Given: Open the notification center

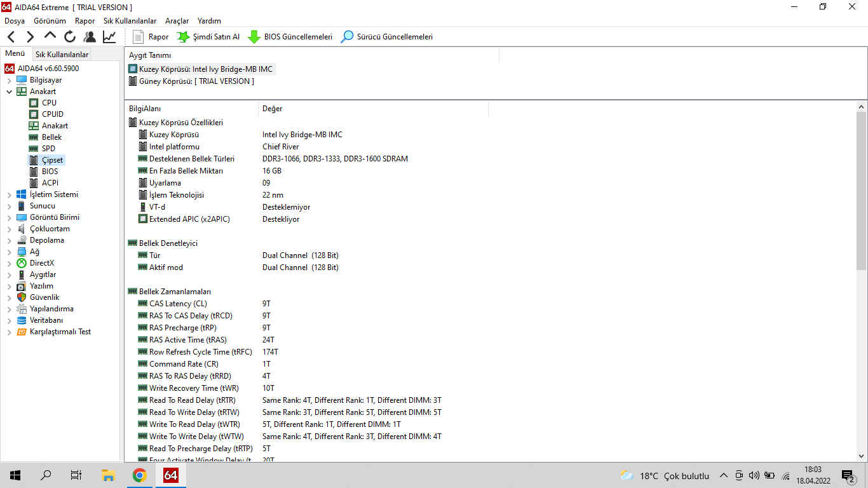Looking at the screenshot, I should [848, 475].
